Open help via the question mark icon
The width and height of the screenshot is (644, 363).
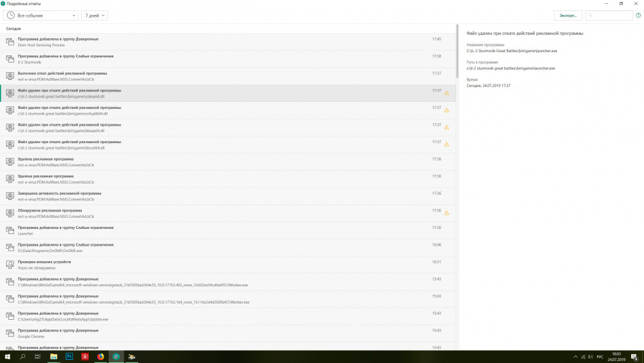(638, 15)
